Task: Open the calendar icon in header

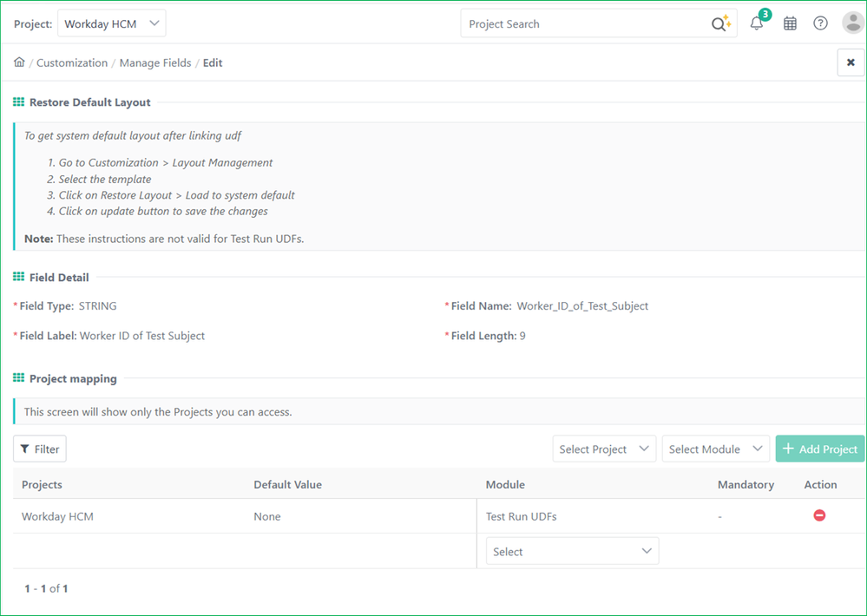Action: point(790,23)
